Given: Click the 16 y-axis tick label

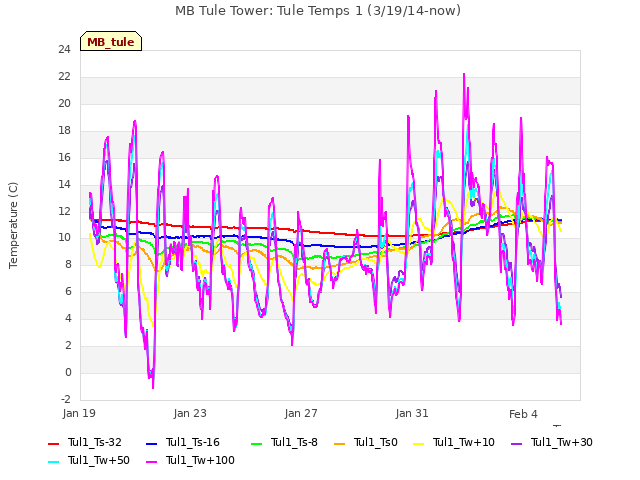Looking at the screenshot, I should tap(64, 158).
